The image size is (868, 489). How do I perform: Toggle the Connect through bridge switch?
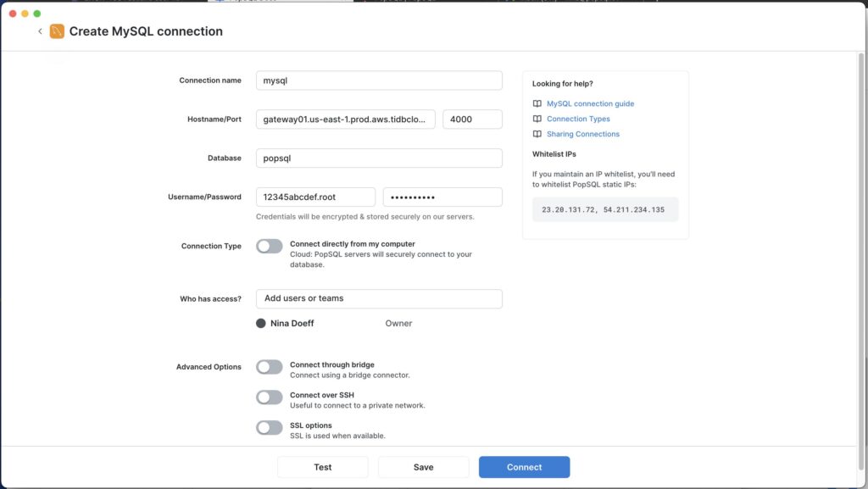coord(269,366)
